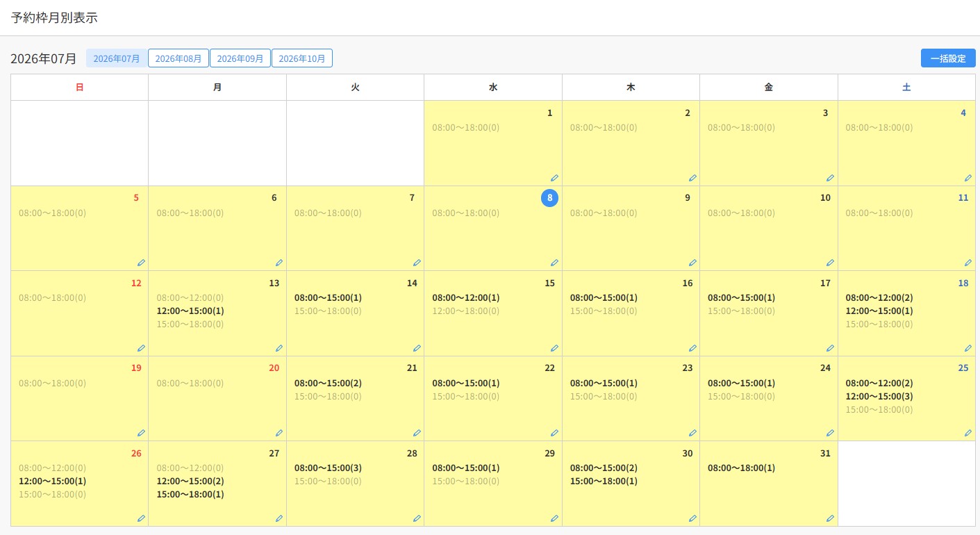Edit slots for Sunday July 19

coord(141,433)
